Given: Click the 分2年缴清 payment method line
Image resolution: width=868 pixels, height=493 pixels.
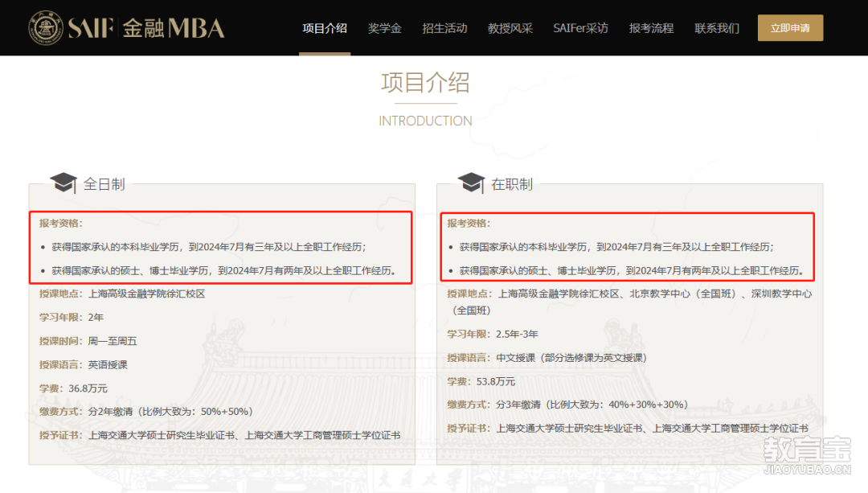Looking at the screenshot, I should click(x=145, y=412).
